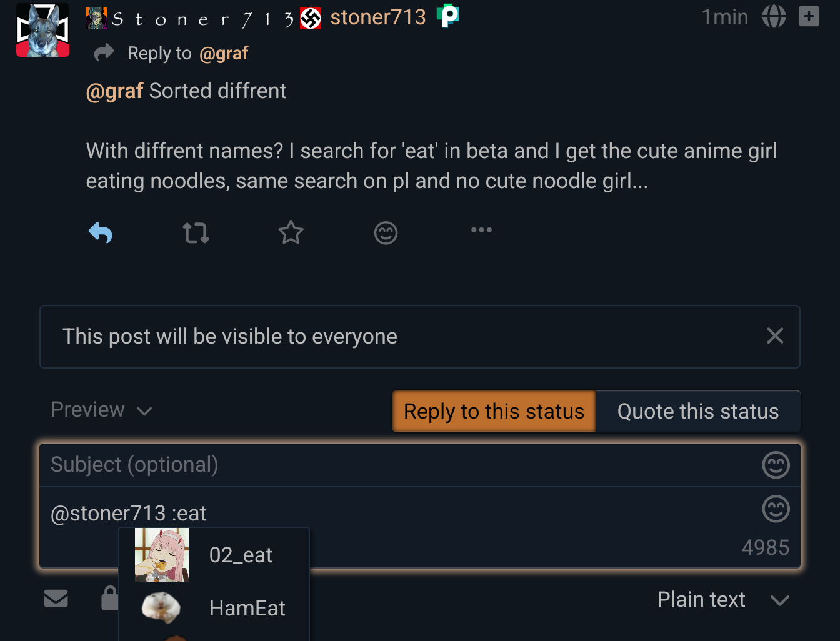This screenshot has height=641, width=840.
Task: Add emoji reaction to the post
Action: 386,233
